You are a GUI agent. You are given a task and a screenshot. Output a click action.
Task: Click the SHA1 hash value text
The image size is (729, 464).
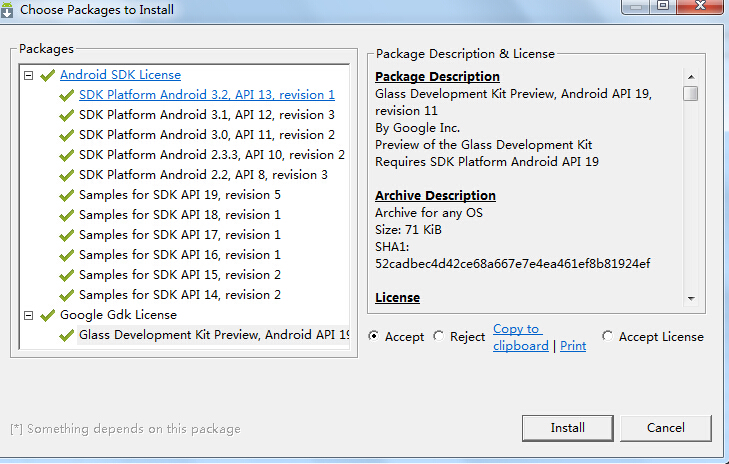click(512, 264)
